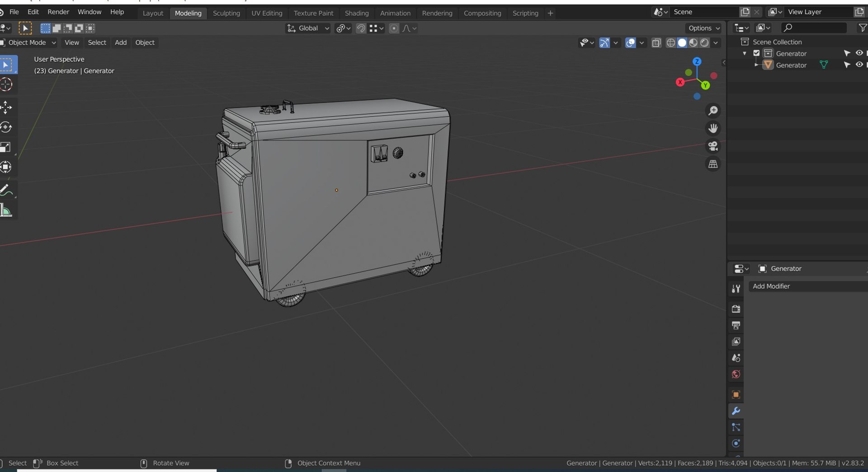Open the Options dropdown
This screenshot has height=472, width=868.
click(704, 28)
